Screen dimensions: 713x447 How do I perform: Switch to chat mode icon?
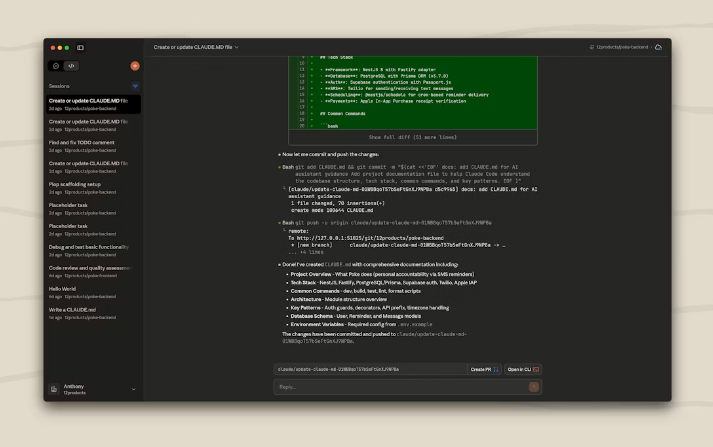click(x=56, y=66)
